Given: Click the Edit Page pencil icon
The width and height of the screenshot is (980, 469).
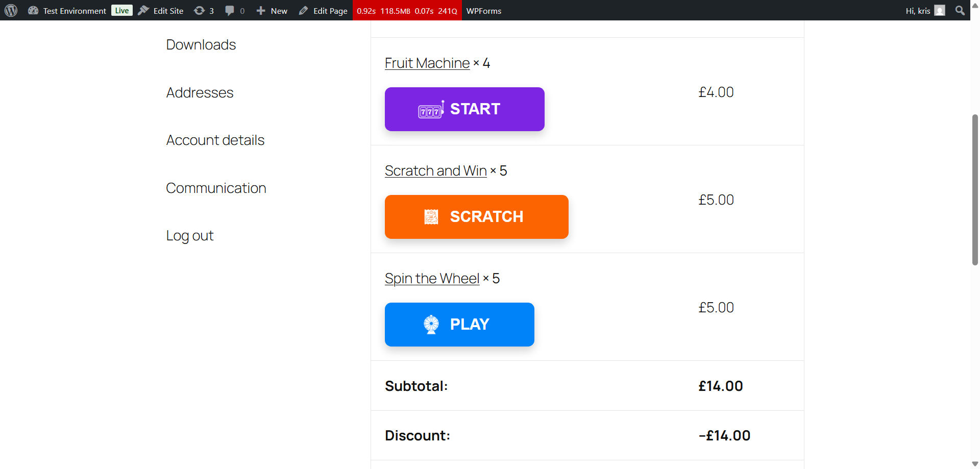Looking at the screenshot, I should coord(304,11).
